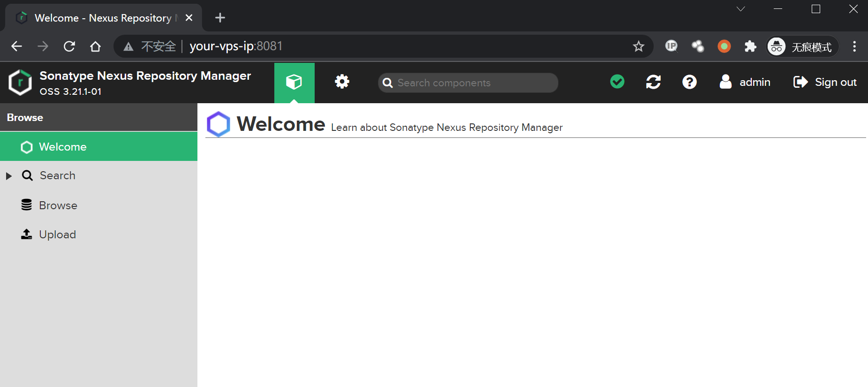868x387 pixels.
Task: Expand the Search tree node arrow
Action: pos(9,176)
